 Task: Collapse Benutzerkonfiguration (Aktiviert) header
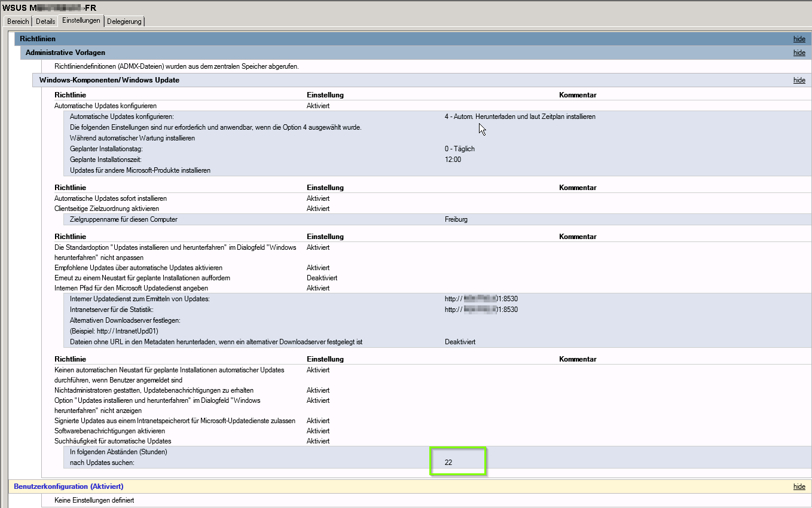(x=409, y=486)
